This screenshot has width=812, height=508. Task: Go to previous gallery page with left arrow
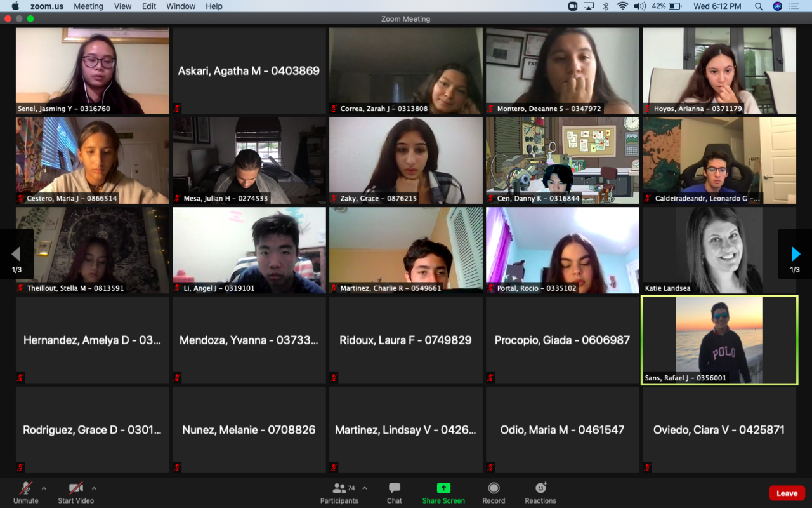(x=16, y=255)
